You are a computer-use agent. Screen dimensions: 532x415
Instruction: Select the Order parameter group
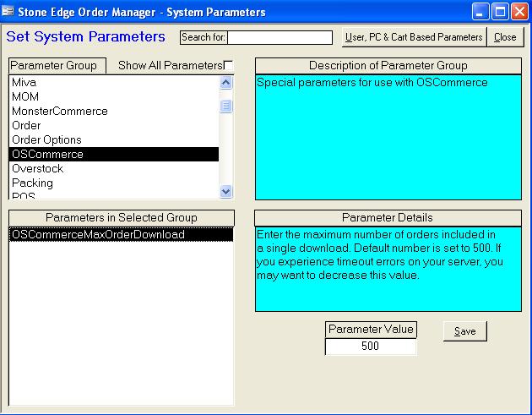[x=114, y=126]
